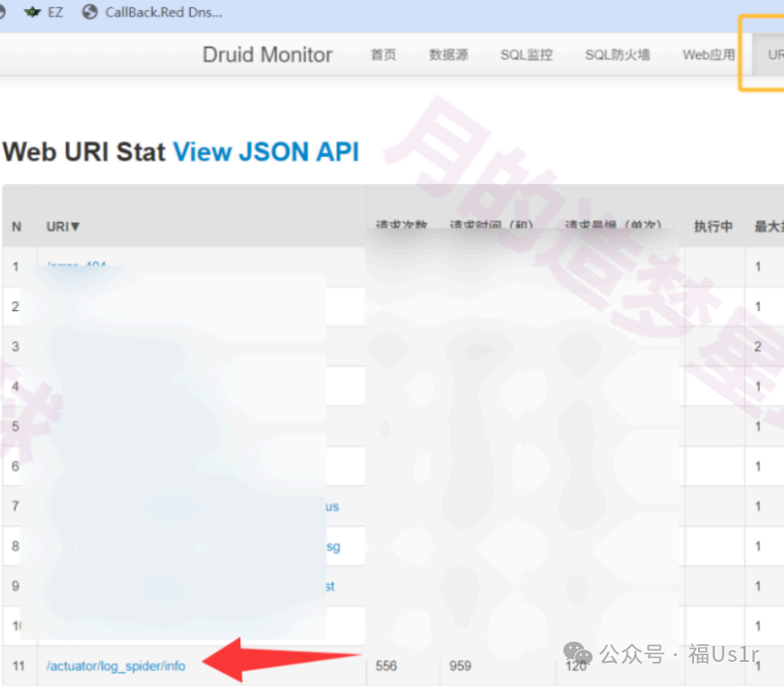Open the CallBack.Red Dns bookmark

pyautogui.click(x=153, y=12)
